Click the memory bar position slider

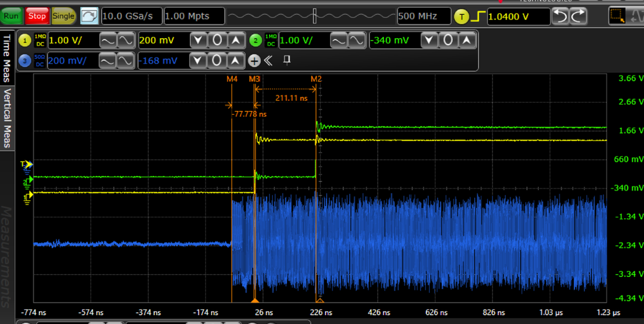pos(314,15)
